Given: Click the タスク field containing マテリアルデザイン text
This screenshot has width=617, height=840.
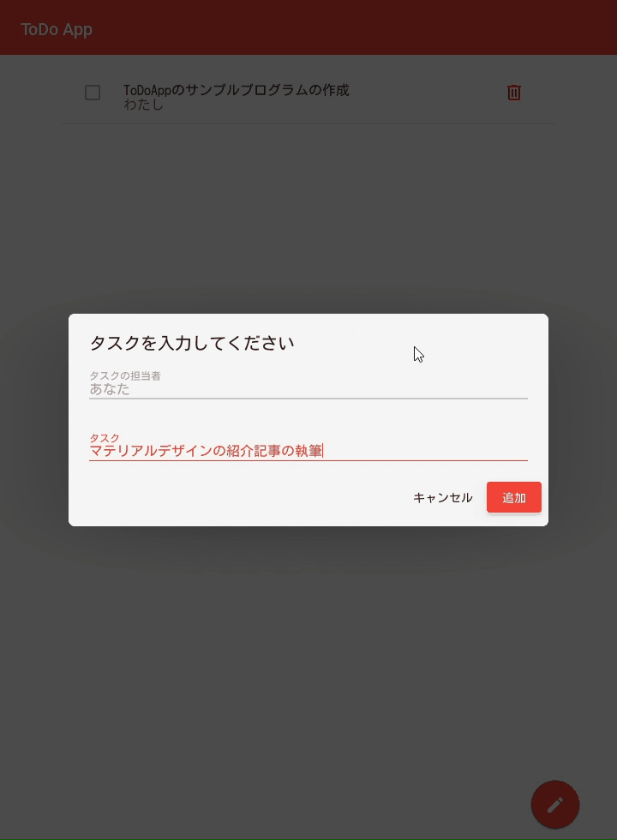Looking at the screenshot, I should (x=308, y=451).
